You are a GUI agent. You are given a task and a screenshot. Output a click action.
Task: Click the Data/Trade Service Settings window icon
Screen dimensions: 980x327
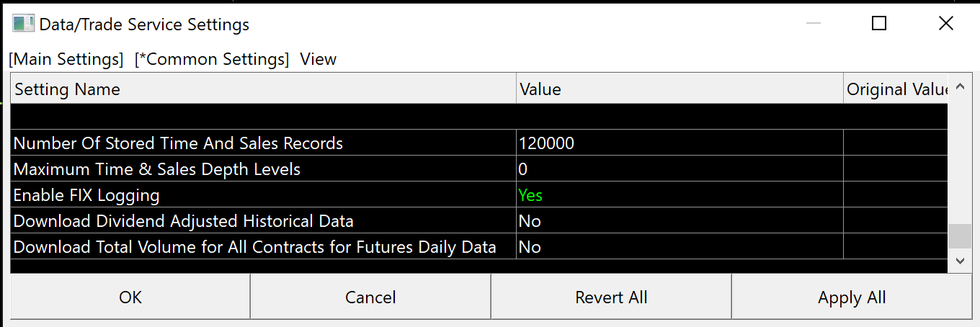point(23,24)
